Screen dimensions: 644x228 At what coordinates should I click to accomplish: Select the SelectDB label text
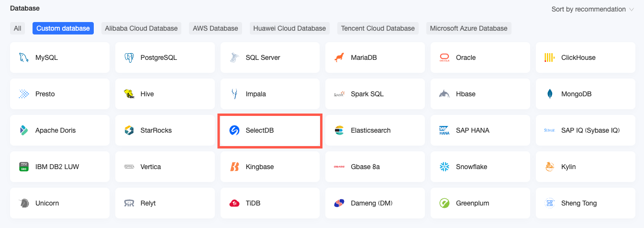click(260, 130)
